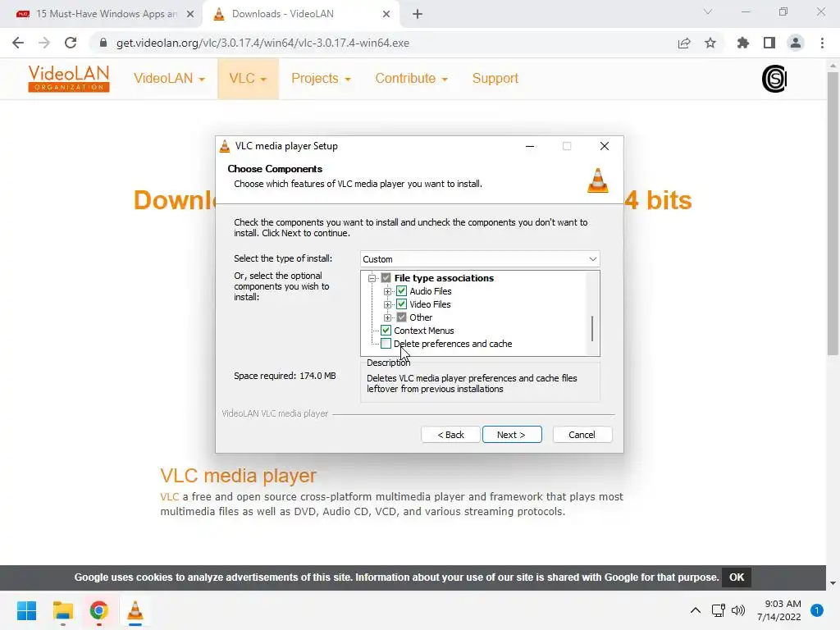Click Next to continue setup
Viewport: 840px width, 630px height.
pyautogui.click(x=512, y=435)
